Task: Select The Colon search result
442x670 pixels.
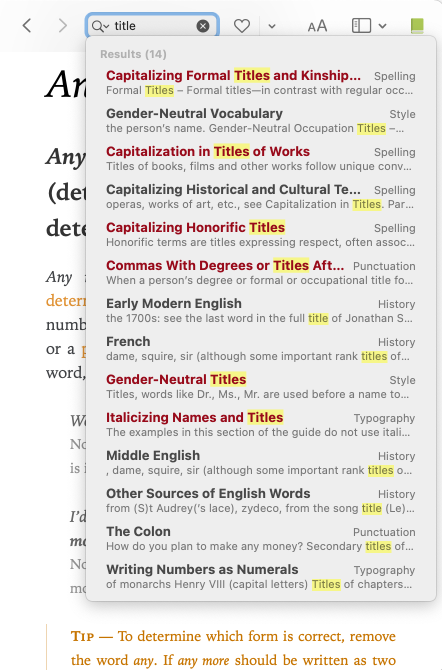Action: [261, 539]
